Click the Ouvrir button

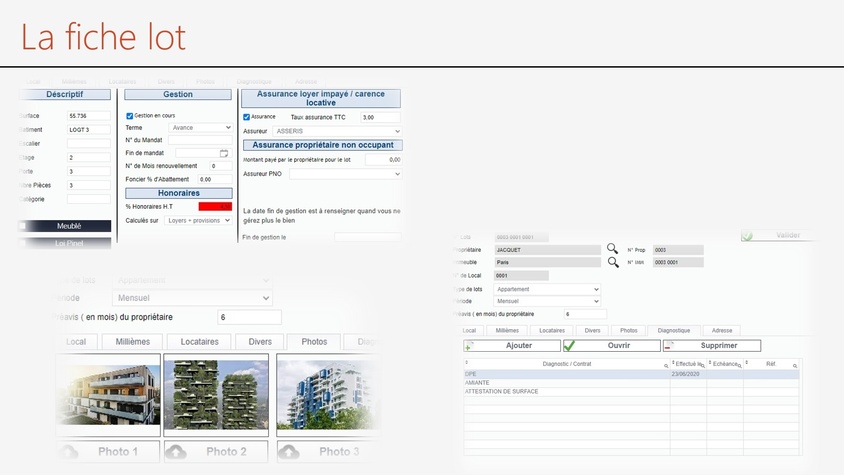click(611, 345)
